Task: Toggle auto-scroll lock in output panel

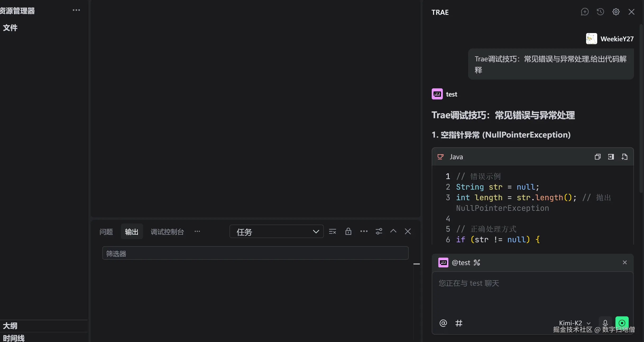Action: point(348,231)
